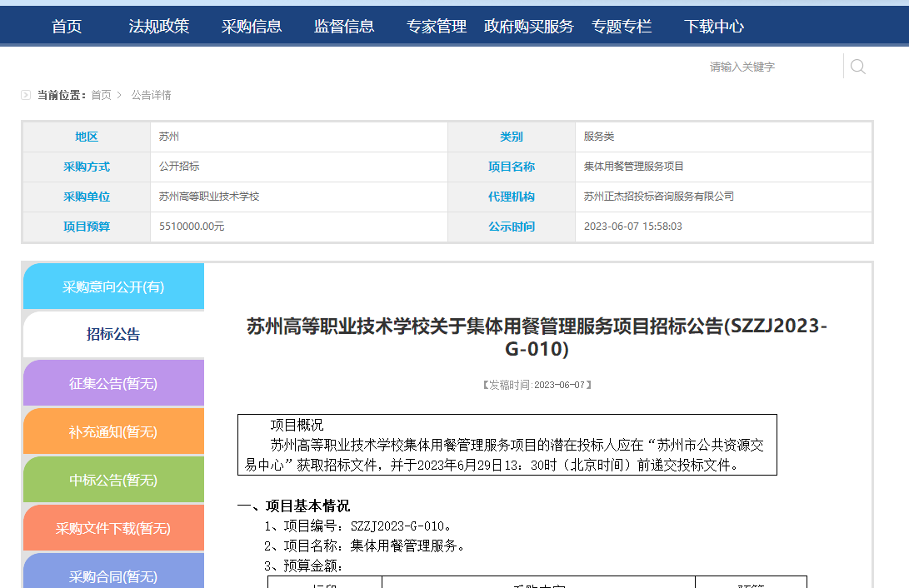Viewport: 909px width, 588px height.
Task: Open the 专题专栏 menu item
Action: click(622, 26)
